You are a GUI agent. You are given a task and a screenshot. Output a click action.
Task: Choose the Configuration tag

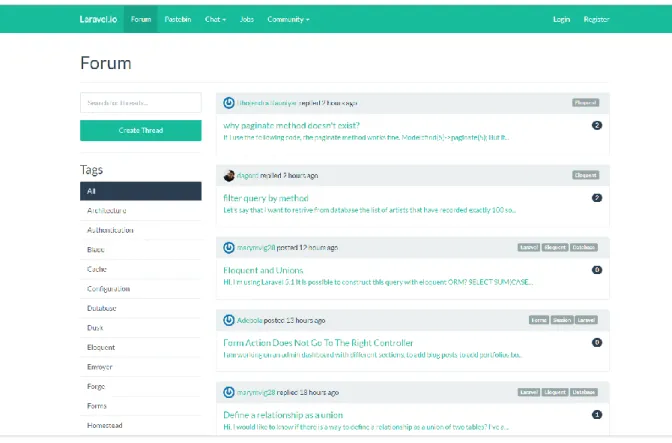click(x=141, y=289)
